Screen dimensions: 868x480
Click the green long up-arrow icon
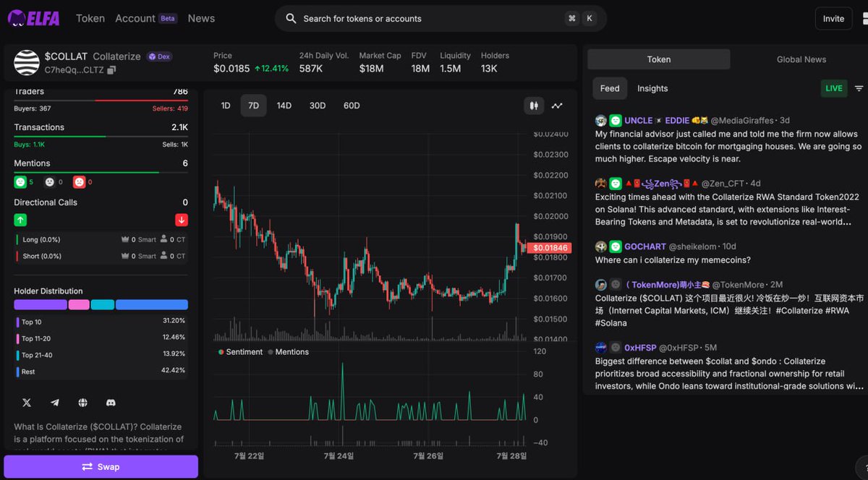[20, 220]
